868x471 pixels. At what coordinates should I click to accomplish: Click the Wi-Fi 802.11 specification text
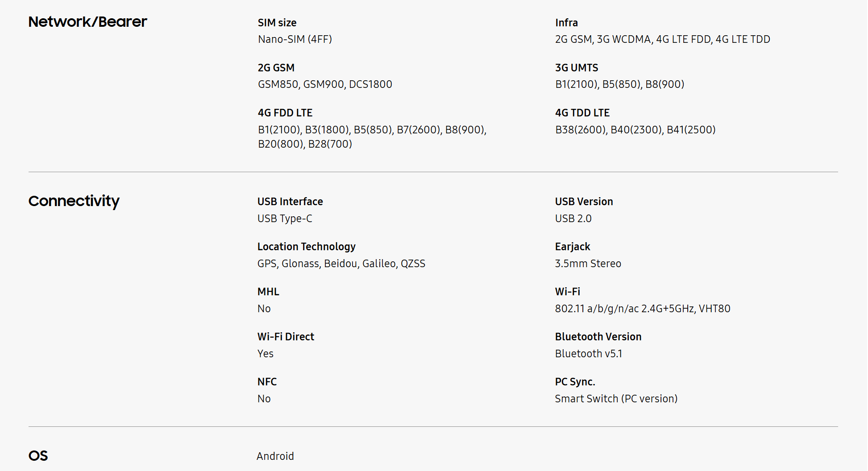click(x=643, y=309)
